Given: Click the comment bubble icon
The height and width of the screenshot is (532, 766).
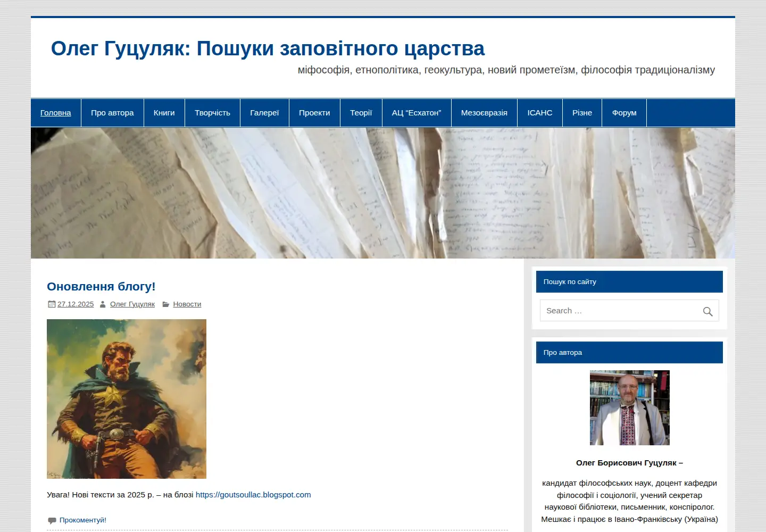Looking at the screenshot, I should [52, 520].
